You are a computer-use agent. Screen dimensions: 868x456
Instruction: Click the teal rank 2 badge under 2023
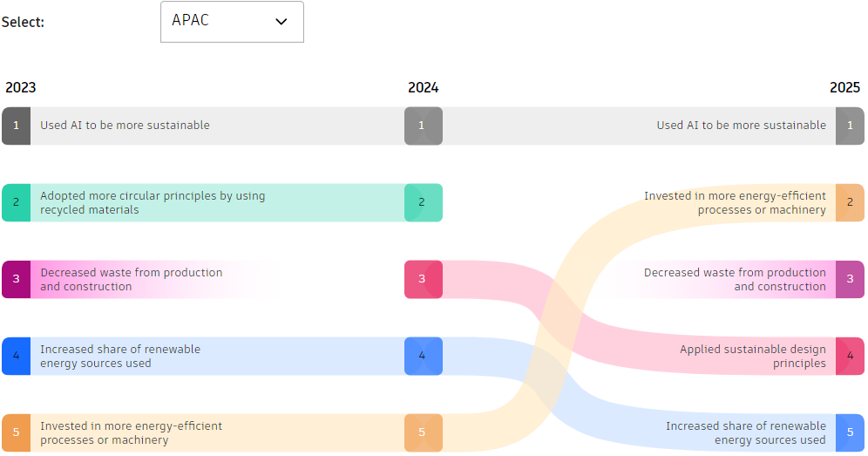16,202
